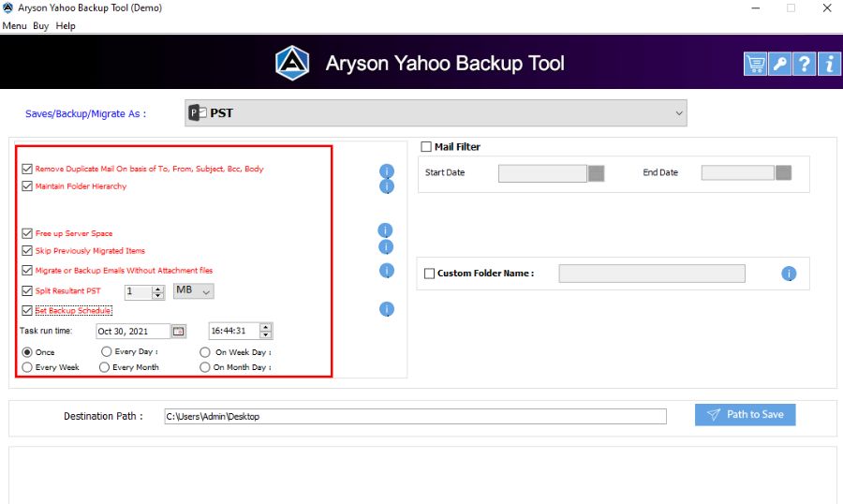Click the End Date field

[x=738, y=172]
